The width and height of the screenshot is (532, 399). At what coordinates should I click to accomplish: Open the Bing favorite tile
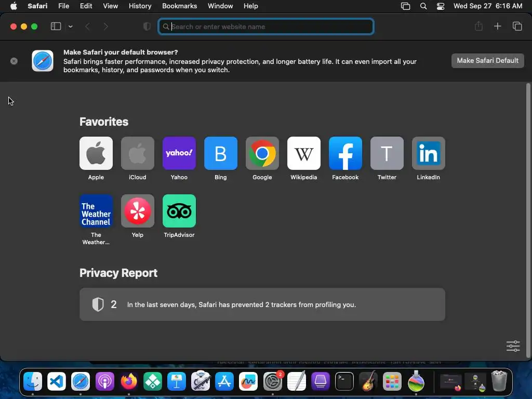(220, 153)
